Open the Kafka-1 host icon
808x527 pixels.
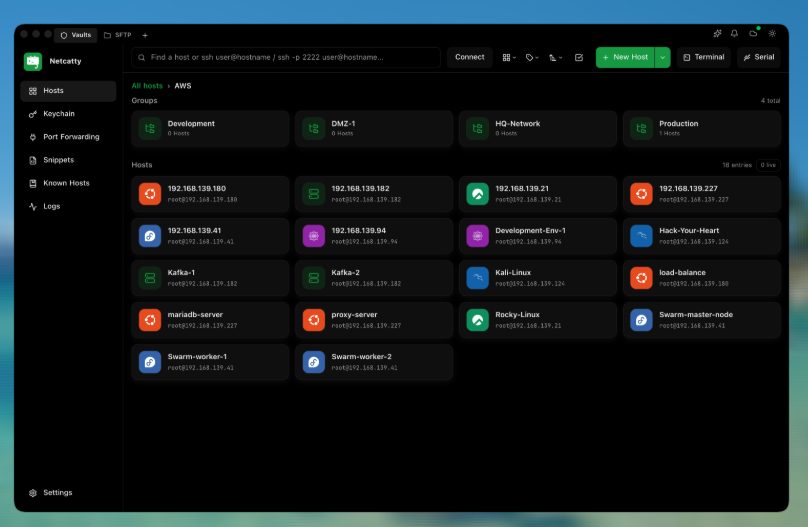click(150, 278)
